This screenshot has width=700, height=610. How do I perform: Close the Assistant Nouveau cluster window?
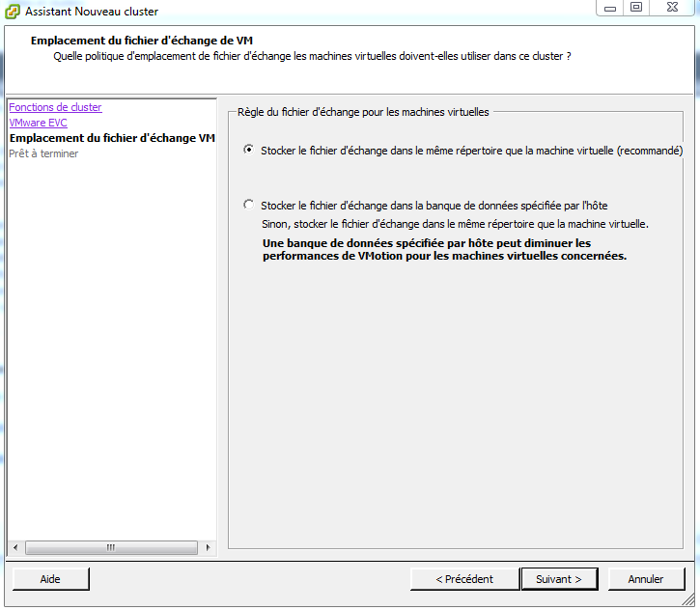[672, 8]
